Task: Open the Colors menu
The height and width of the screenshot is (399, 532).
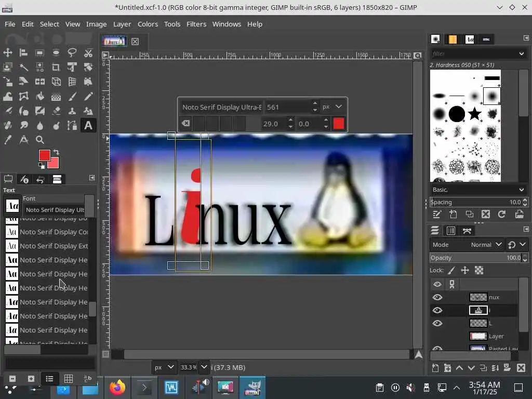Action: pyautogui.click(x=148, y=24)
